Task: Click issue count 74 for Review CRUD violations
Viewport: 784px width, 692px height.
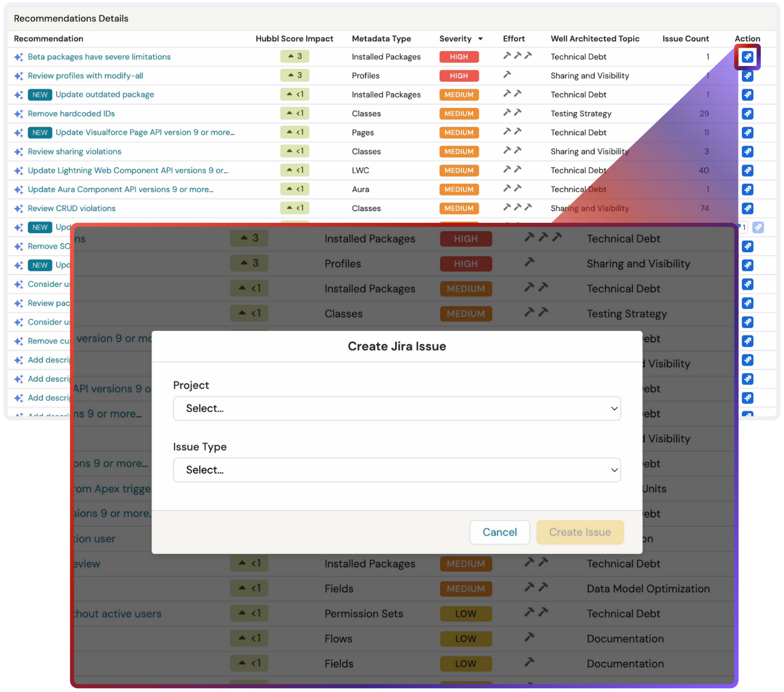Action: (x=705, y=208)
